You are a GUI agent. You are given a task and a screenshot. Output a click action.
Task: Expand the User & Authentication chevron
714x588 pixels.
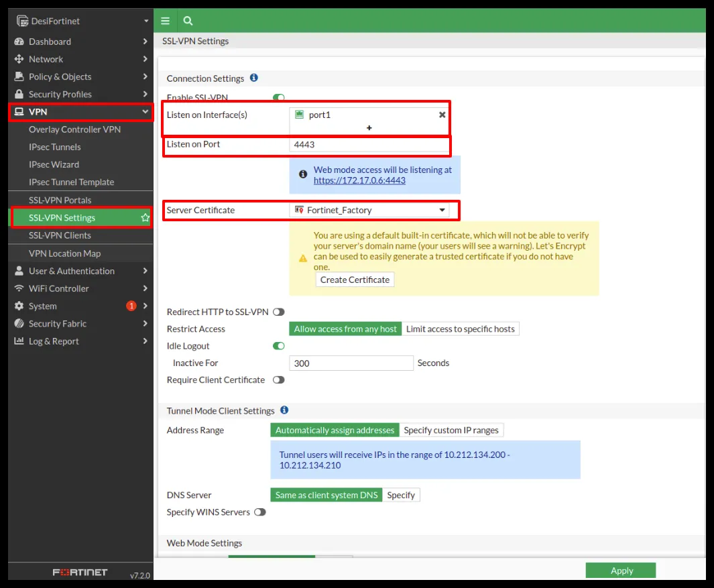click(x=145, y=271)
